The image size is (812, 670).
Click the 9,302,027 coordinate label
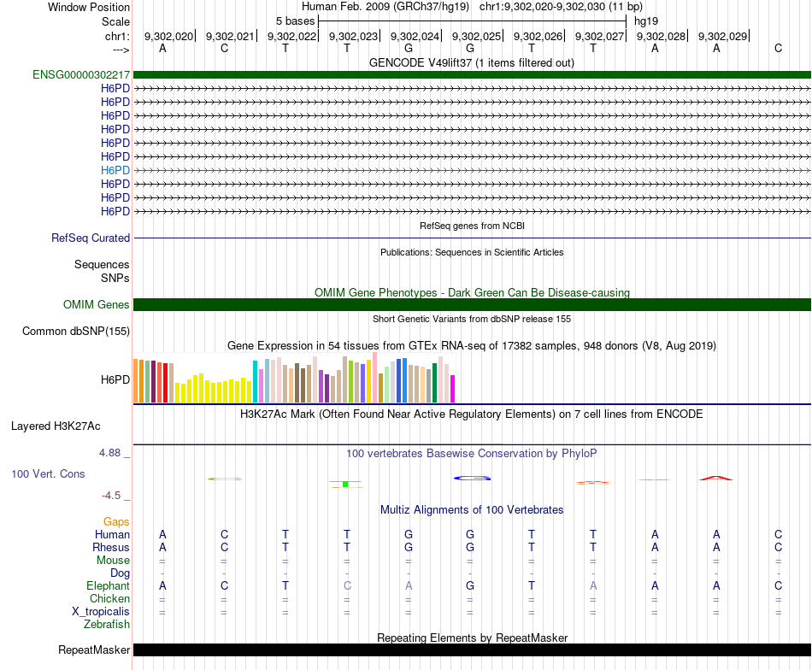pos(599,36)
